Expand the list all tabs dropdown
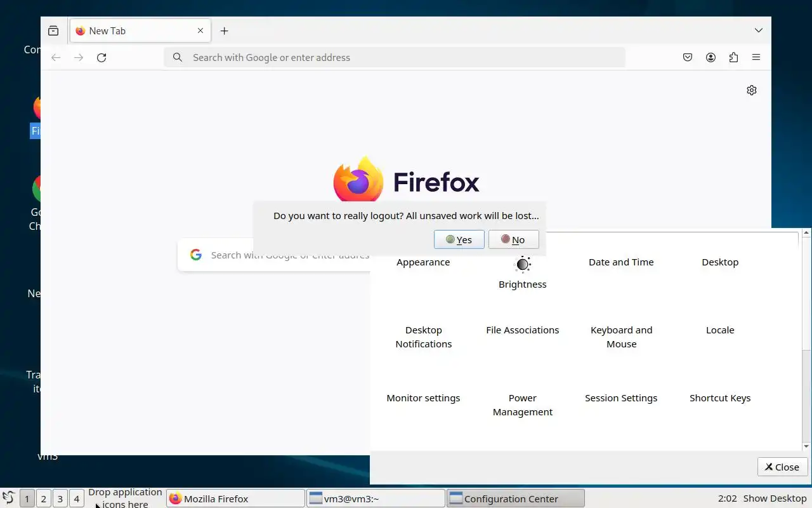812x508 pixels. pyautogui.click(x=759, y=30)
